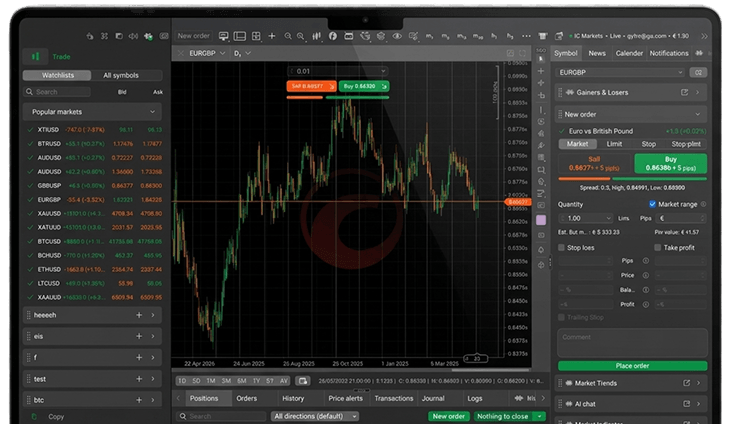
Task: Click the second zoom magnifier icon with dropdown
Action: tap(301, 36)
